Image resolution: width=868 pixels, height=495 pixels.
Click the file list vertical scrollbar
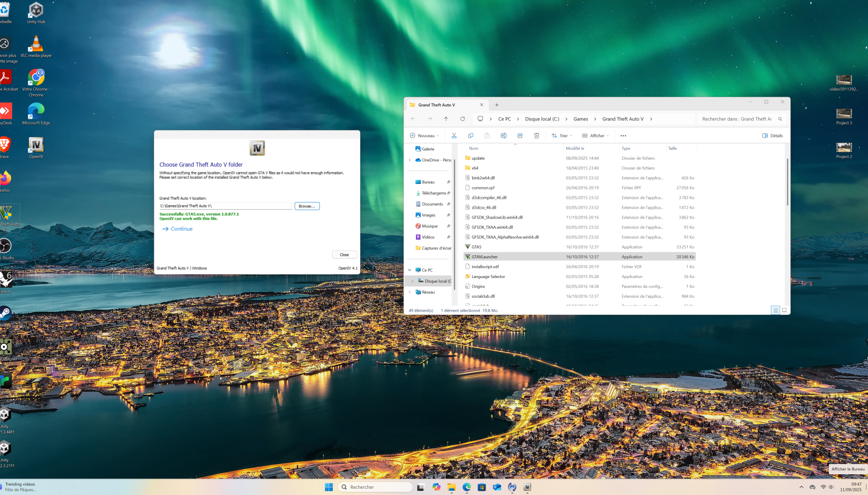pos(787,181)
